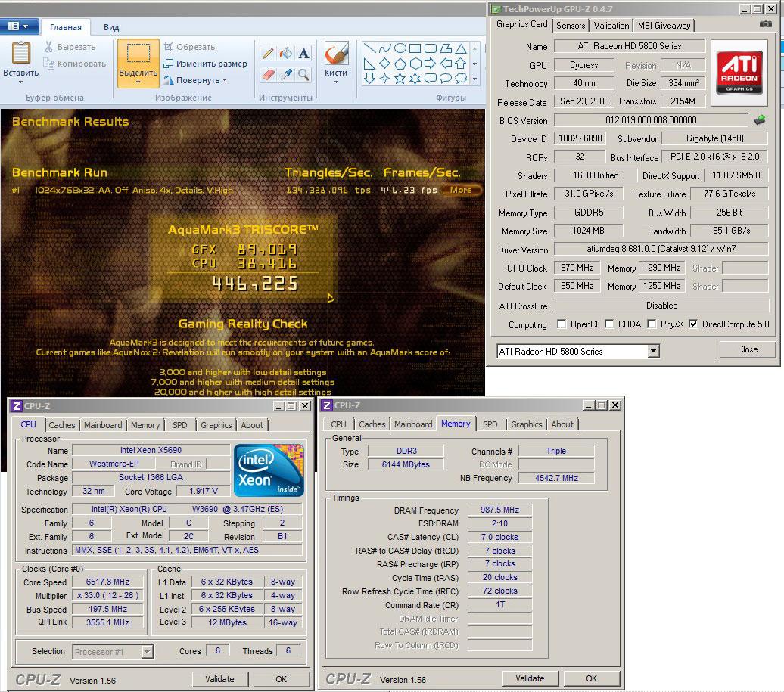Select the Text tool (letter A)
The width and height of the screenshot is (784, 692).
(303, 54)
